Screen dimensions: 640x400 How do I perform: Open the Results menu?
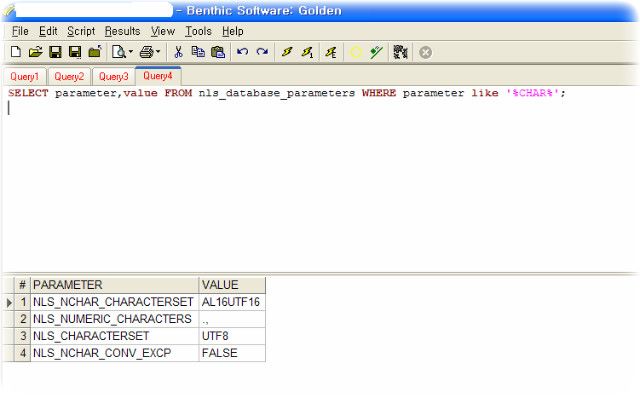(x=122, y=31)
